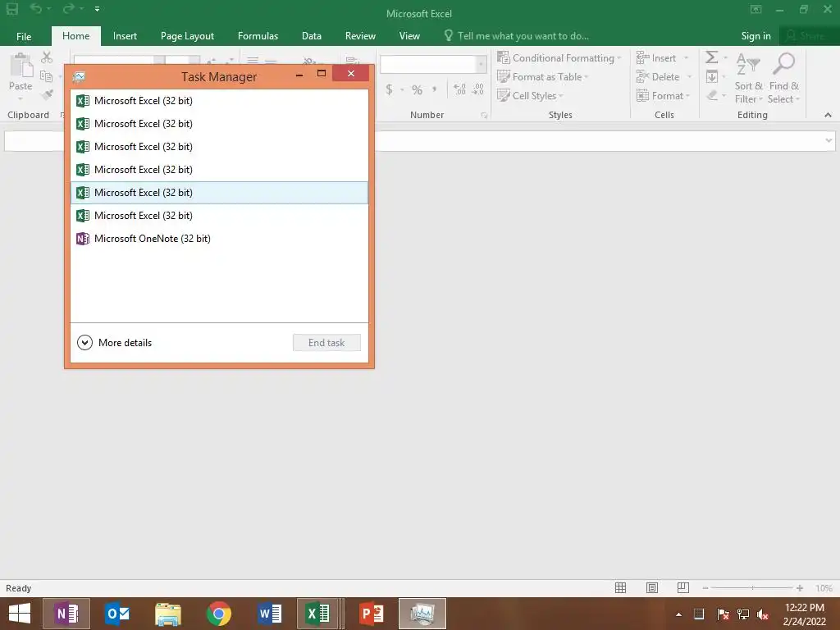This screenshot has height=630, width=840.
Task: Click the Tell me what you want to do box
Action: 517,36
